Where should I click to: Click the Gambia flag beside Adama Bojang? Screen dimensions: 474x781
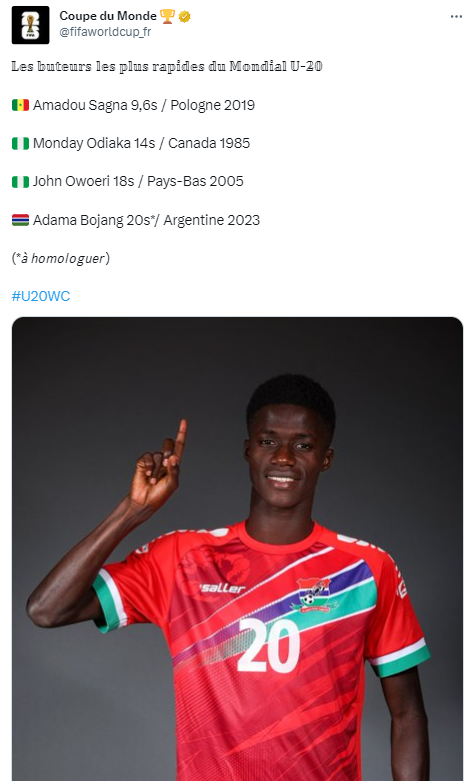(x=20, y=220)
